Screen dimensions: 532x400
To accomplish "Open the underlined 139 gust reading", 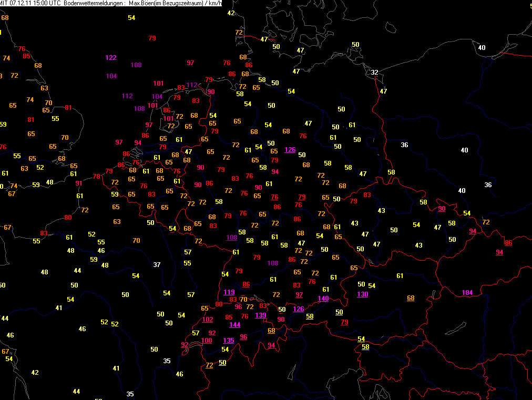I will coord(260,315).
